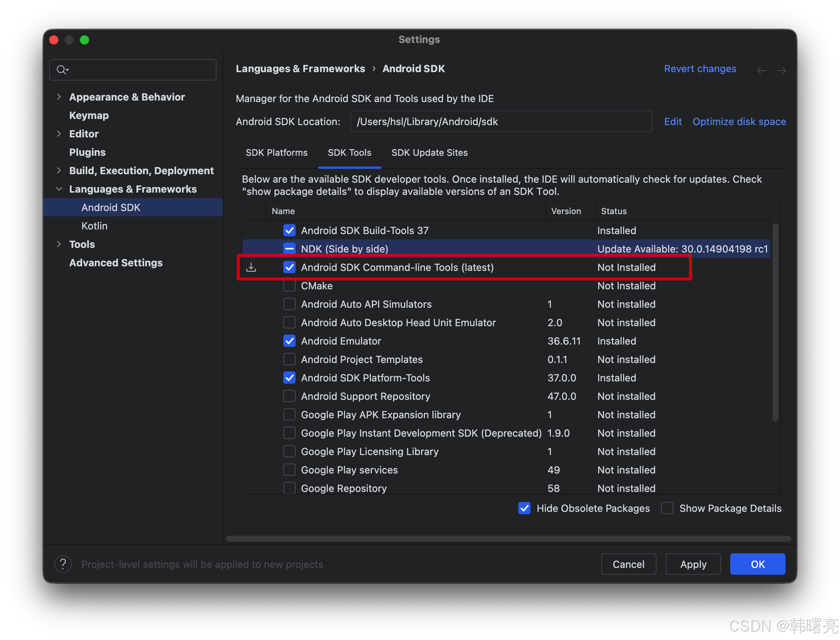
Task: Disable Hide Obsolete Packages
Action: [x=524, y=508]
